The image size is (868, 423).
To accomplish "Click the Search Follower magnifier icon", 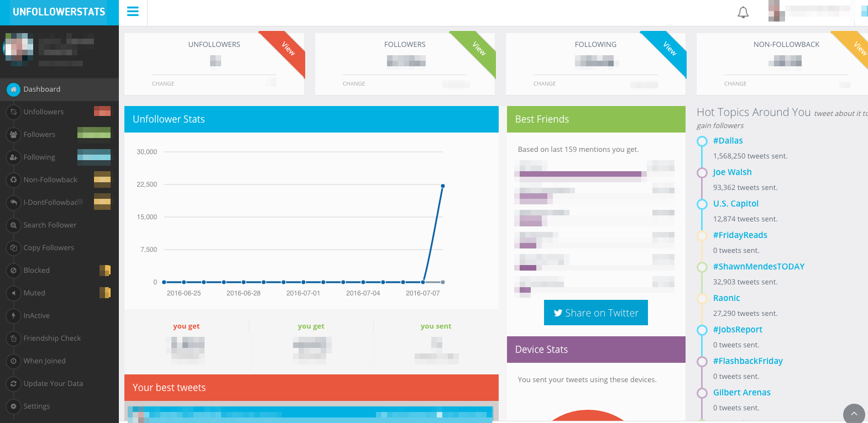I will pyautogui.click(x=13, y=225).
